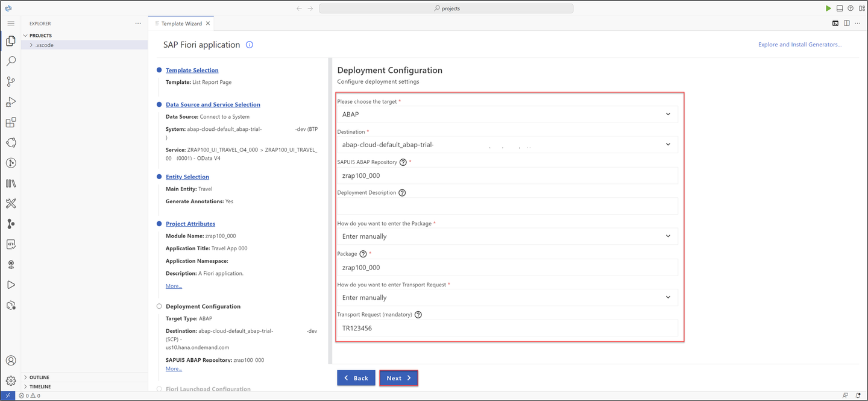The height and width of the screenshot is (401, 868).
Task: Click the notifications bell in status bar
Action: point(858,396)
